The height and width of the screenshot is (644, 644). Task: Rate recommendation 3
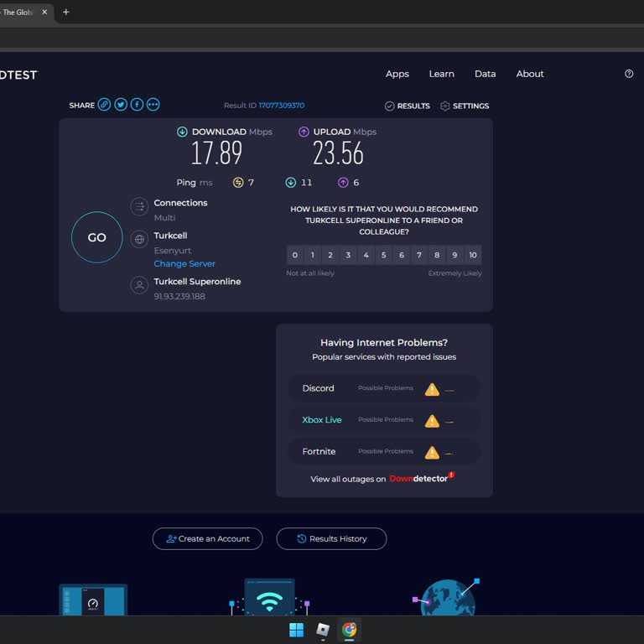pyautogui.click(x=348, y=255)
